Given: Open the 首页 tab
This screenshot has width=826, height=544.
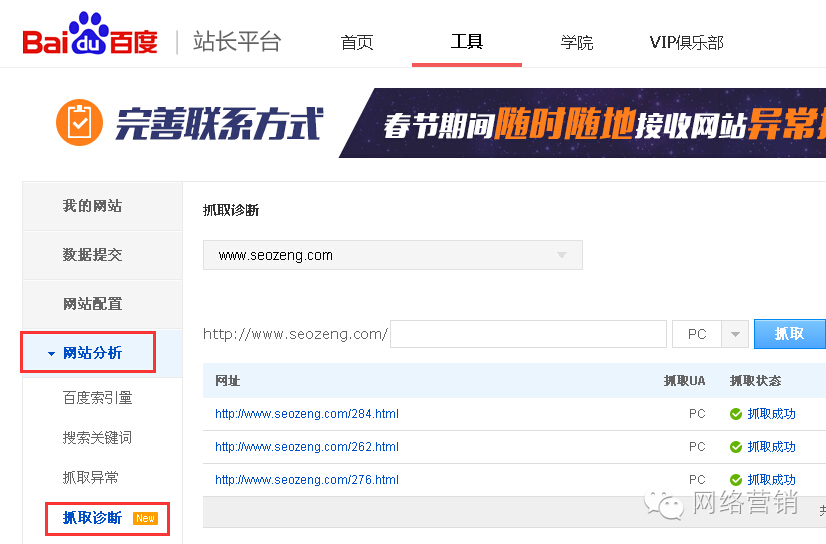Looking at the screenshot, I should [357, 42].
